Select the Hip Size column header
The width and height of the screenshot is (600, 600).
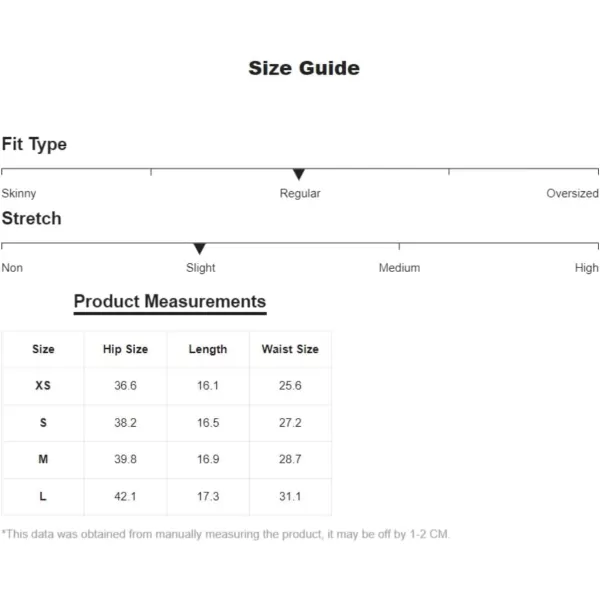(x=126, y=349)
